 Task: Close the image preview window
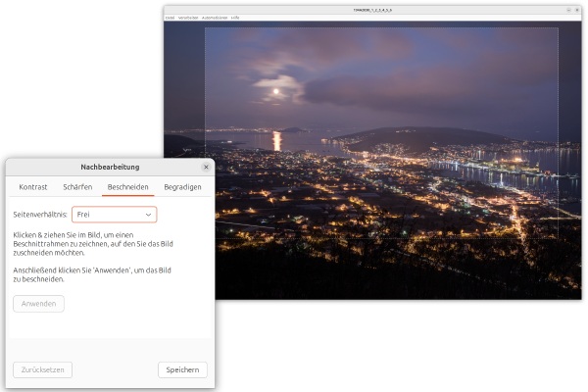tap(577, 10)
